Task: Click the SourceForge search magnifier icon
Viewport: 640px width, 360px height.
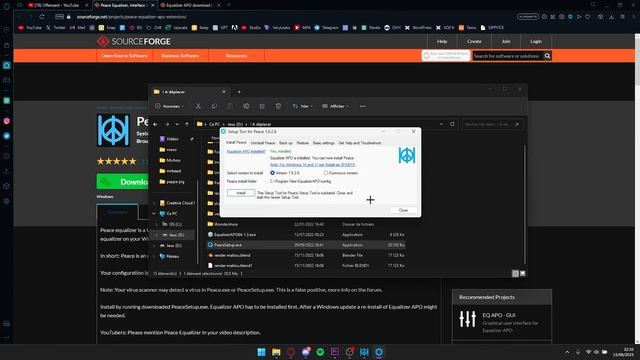Action: point(547,56)
